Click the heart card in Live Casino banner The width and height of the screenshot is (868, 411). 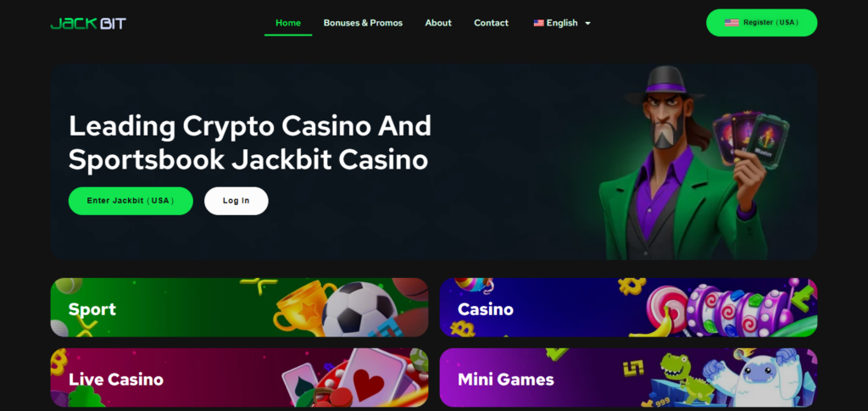tap(371, 375)
